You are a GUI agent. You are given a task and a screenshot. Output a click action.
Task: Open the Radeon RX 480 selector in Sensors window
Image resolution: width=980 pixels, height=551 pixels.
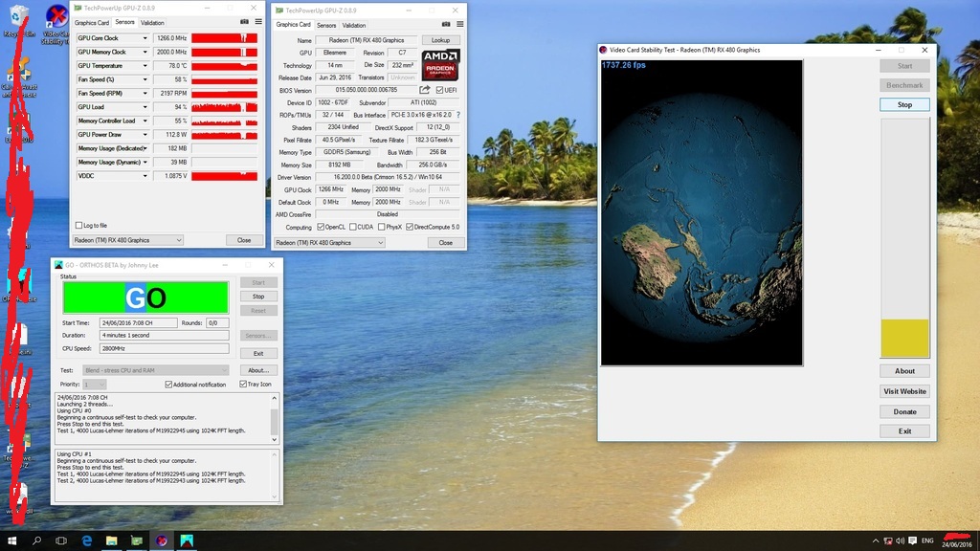pos(127,240)
